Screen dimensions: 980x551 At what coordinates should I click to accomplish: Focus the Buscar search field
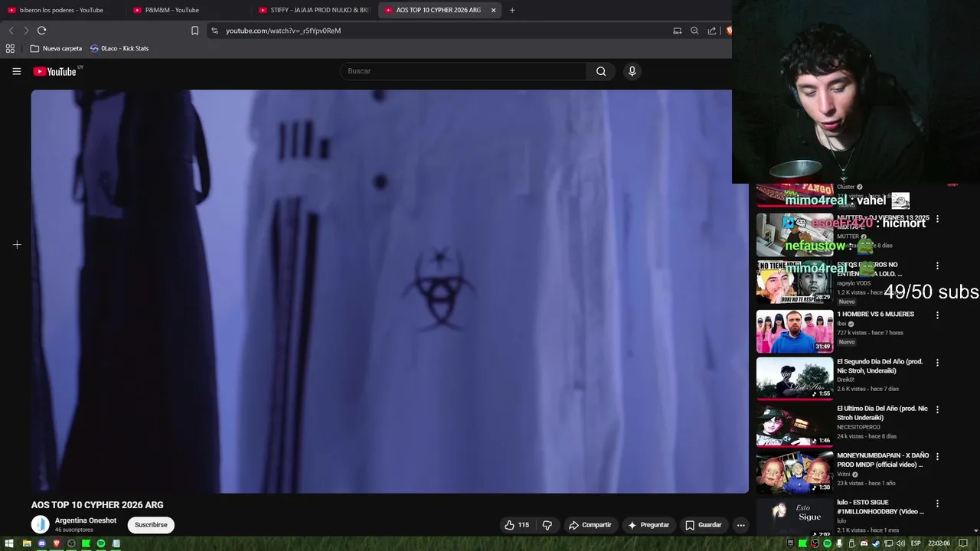464,71
